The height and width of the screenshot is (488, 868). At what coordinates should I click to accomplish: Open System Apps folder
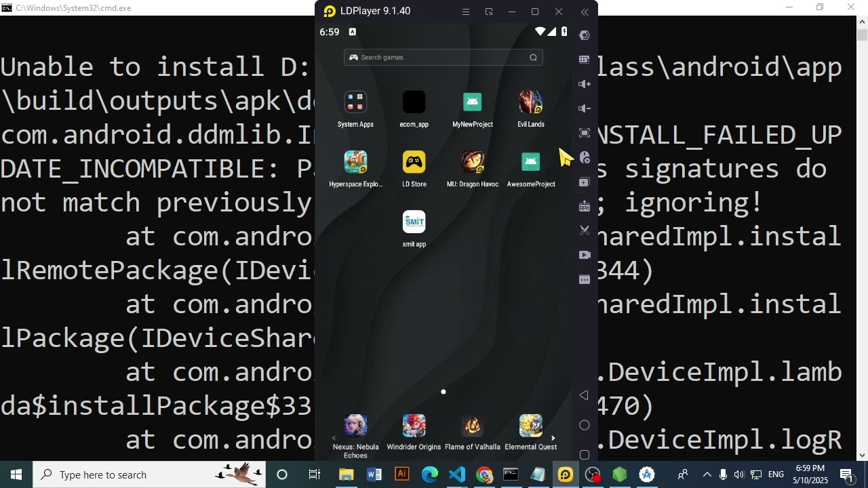click(356, 102)
